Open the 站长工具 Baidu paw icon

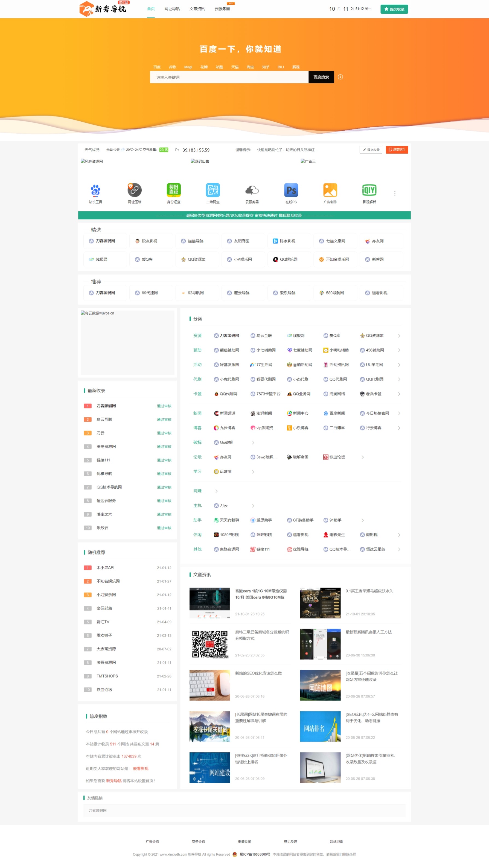(95, 190)
